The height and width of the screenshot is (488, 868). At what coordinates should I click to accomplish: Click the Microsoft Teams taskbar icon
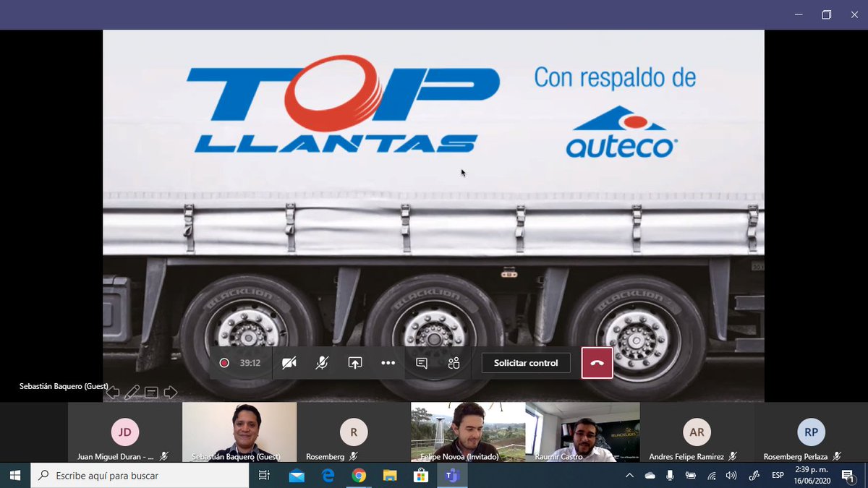coord(453,475)
